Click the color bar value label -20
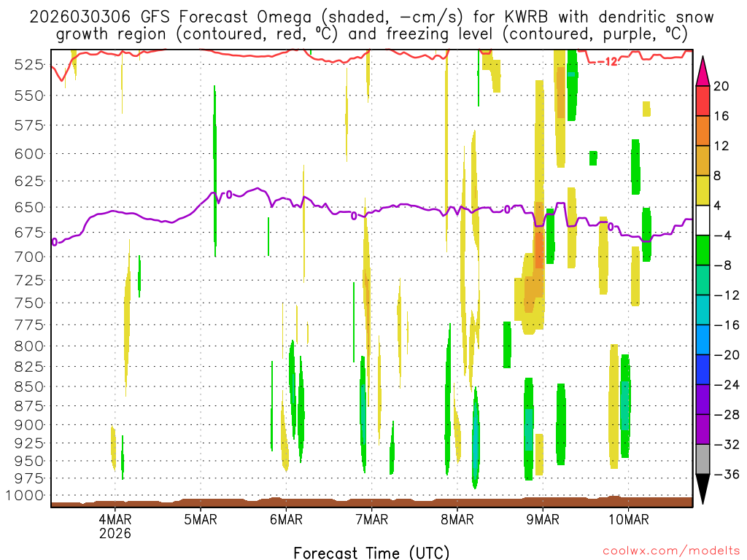The width and height of the screenshot is (747, 560). coord(727,355)
